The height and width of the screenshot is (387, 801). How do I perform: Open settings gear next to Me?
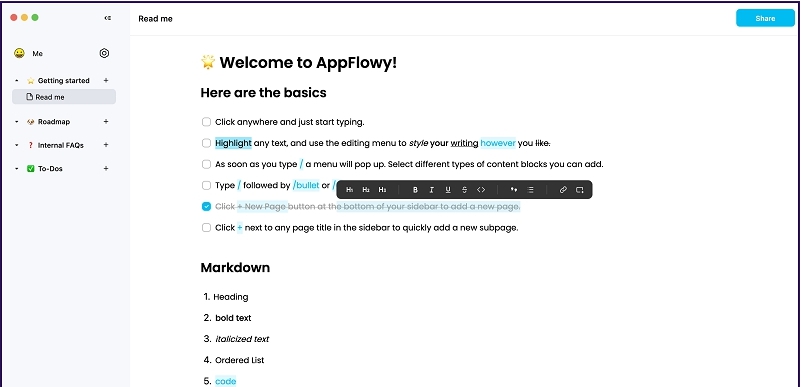pos(104,53)
